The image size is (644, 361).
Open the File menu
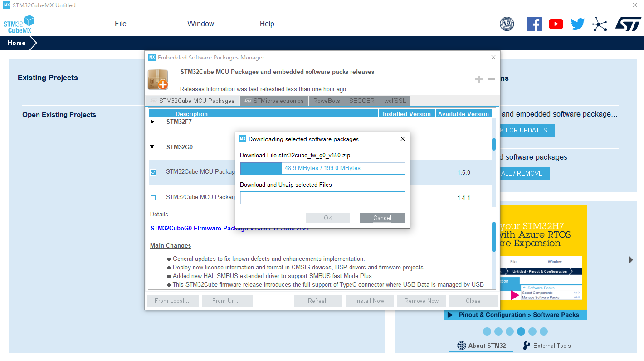[x=121, y=24]
